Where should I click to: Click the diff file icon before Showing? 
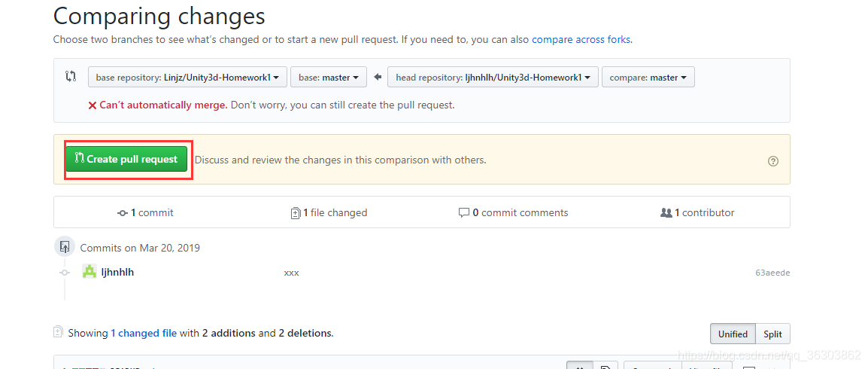pos(58,332)
